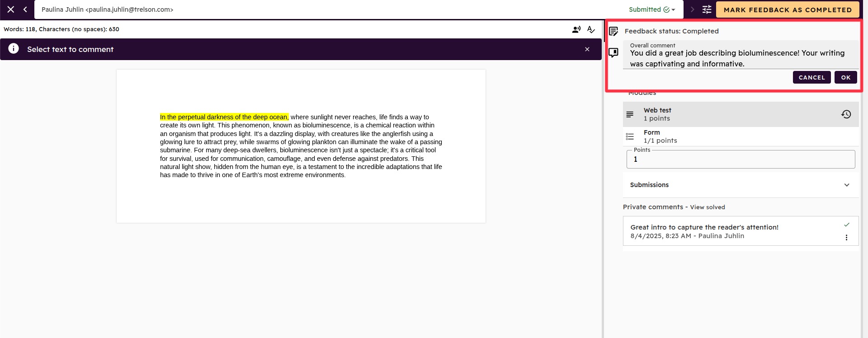Click the text-to-speech voice icon
The height and width of the screenshot is (338, 868).
576,29
